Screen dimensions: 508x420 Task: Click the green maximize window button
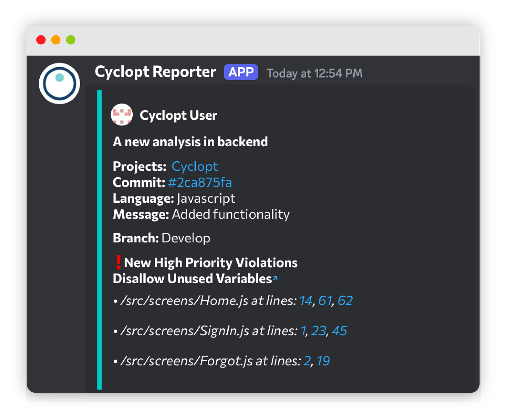click(71, 40)
